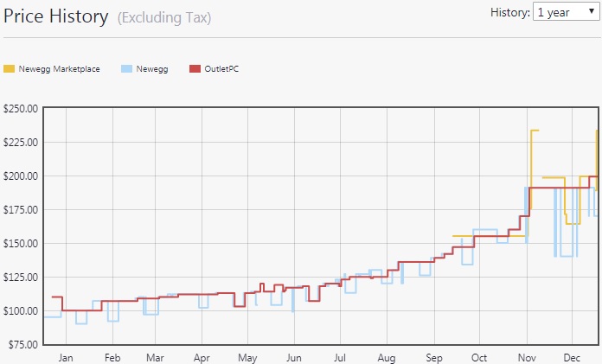The height and width of the screenshot is (364, 602).
Task: Click the Price History heading
Action: [56, 16]
